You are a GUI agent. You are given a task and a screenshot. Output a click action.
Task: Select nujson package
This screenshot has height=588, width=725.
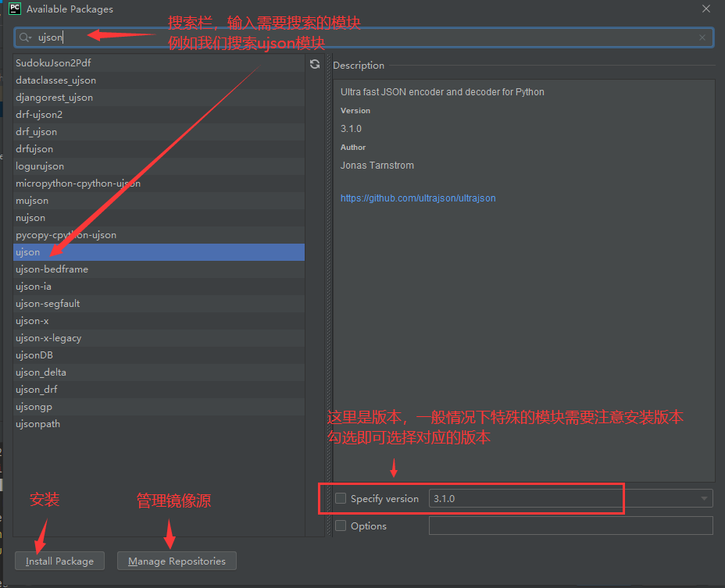click(159, 218)
